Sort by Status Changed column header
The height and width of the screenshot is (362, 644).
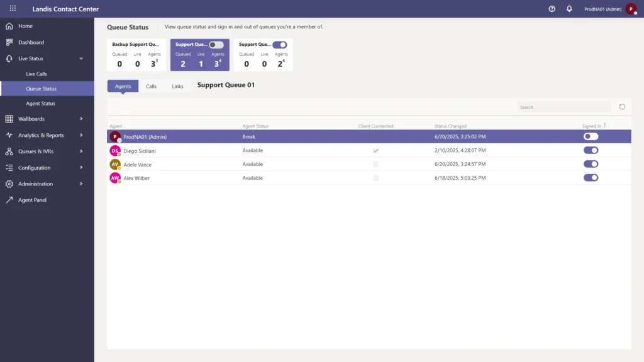pos(450,126)
